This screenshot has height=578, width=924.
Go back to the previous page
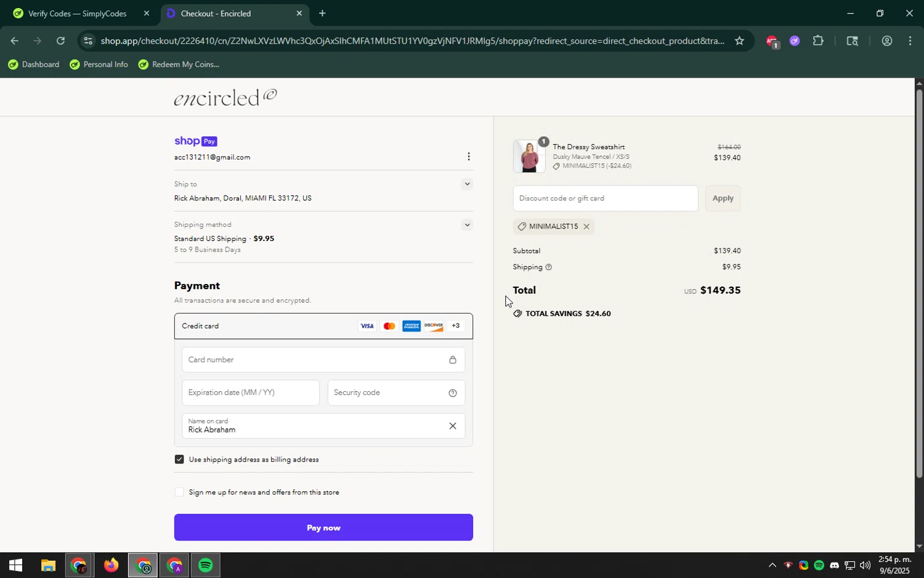point(14,41)
